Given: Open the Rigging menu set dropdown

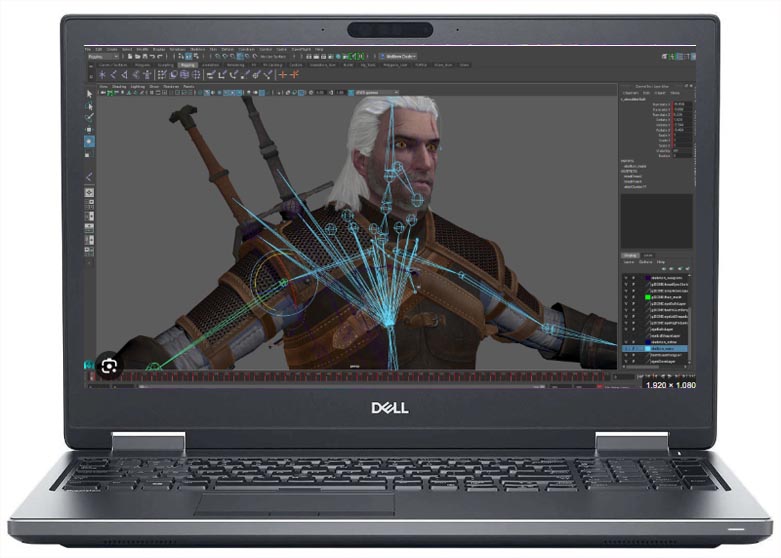Looking at the screenshot, I should 103,57.
